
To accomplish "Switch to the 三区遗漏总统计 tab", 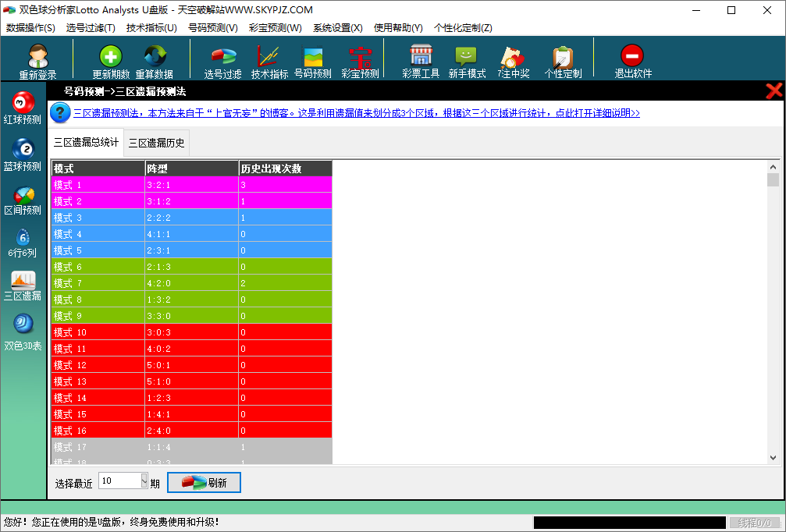I will 86,142.
